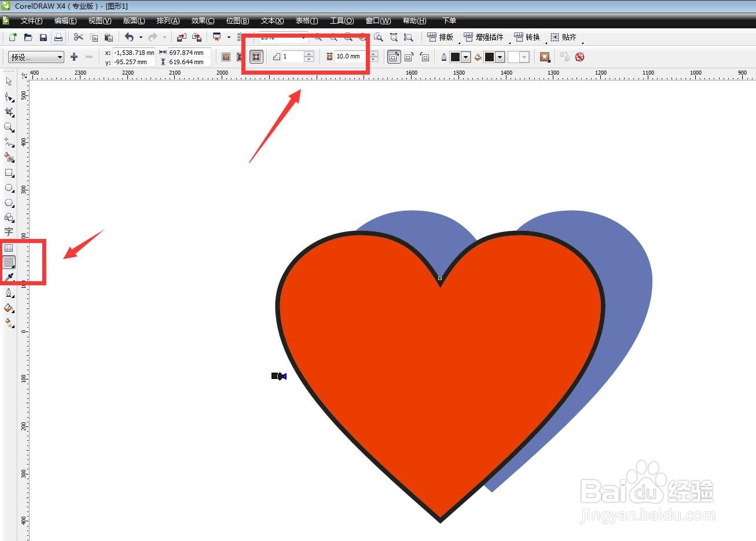Open the 编辑(E) menu
The image size is (756, 541).
65,21
